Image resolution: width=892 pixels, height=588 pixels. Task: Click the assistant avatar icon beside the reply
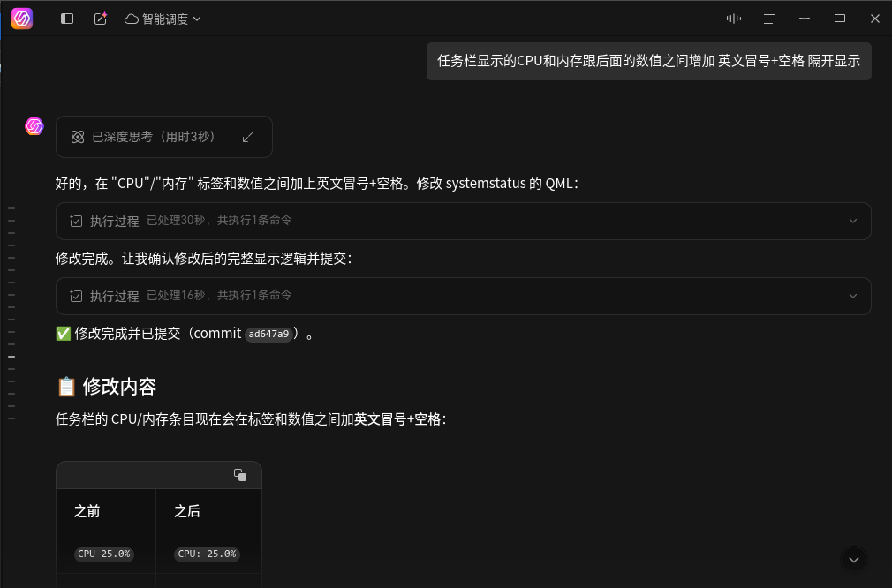tap(34, 125)
